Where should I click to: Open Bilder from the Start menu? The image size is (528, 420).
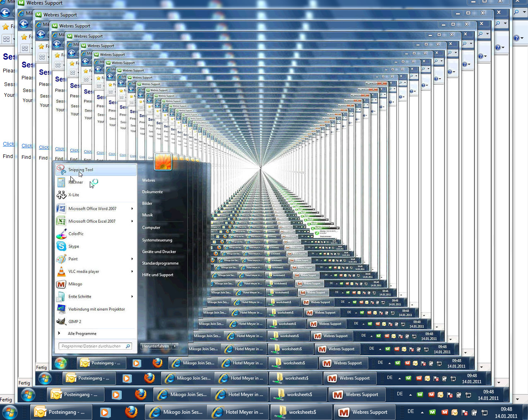point(147,204)
